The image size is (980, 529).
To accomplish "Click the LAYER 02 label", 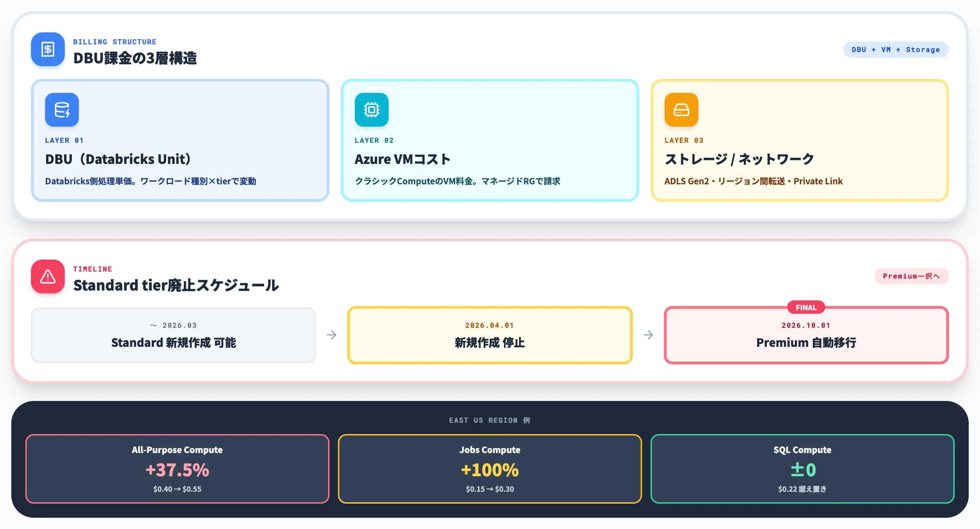I will point(374,140).
